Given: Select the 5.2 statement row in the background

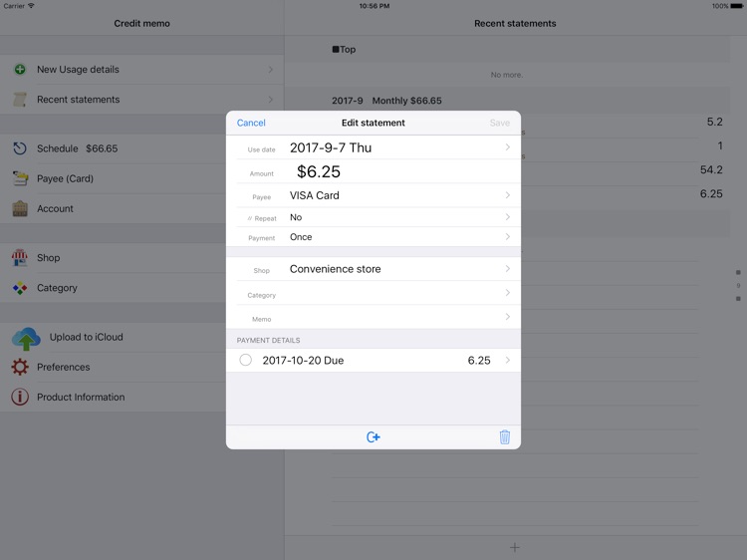Looking at the screenshot, I should (x=714, y=122).
